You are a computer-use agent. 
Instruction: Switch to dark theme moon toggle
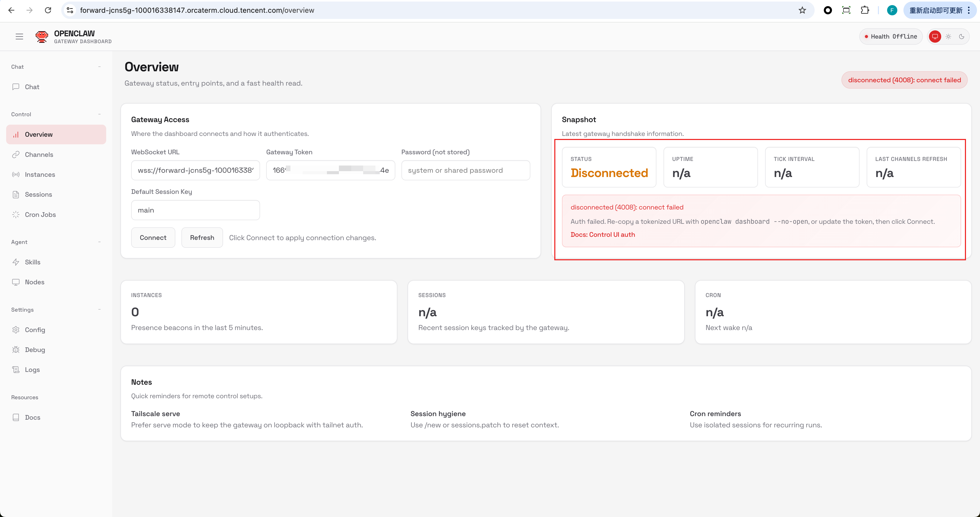tap(962, 37)
